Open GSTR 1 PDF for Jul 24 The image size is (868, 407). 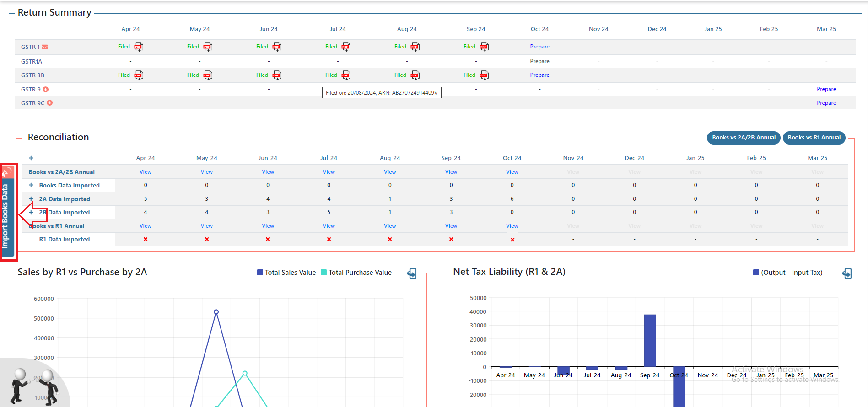[x=346, y=47]
